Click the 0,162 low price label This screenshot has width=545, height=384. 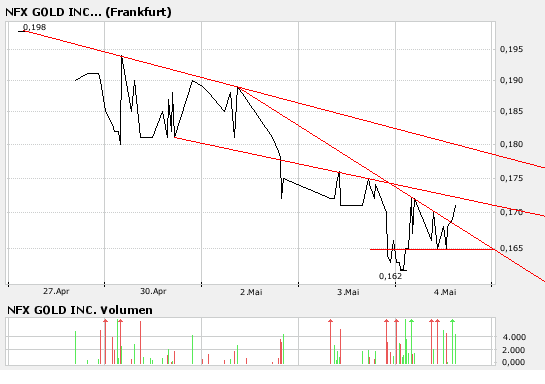[x=390, y=276]
